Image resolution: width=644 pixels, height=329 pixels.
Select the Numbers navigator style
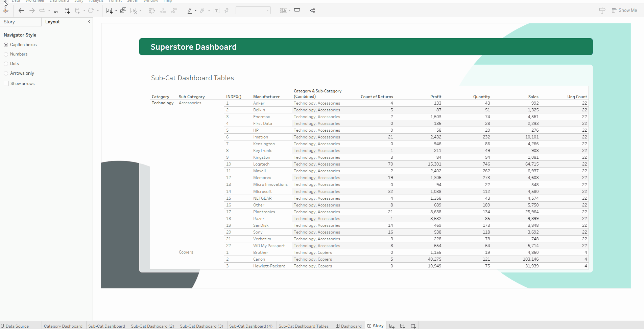click(x=6, y=54)
